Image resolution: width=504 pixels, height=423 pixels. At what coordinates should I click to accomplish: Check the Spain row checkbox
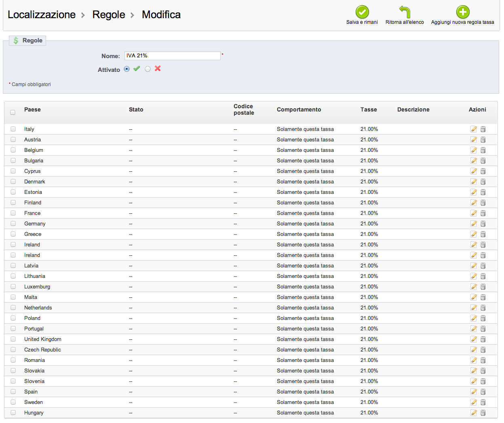(13, 391)
